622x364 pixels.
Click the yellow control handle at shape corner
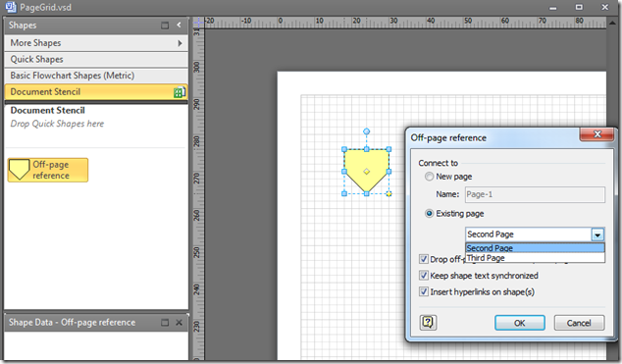click(x=389, y=194)
